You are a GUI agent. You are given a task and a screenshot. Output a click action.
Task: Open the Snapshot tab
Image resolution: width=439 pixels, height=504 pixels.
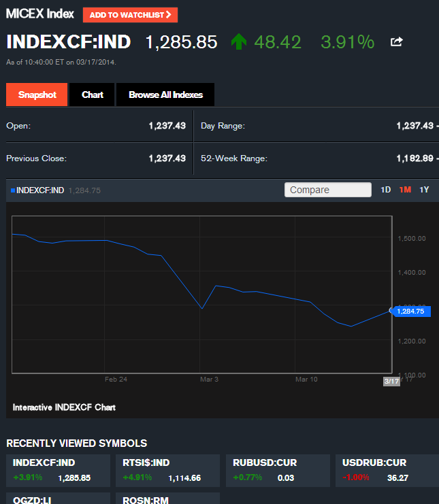(37, 95)
